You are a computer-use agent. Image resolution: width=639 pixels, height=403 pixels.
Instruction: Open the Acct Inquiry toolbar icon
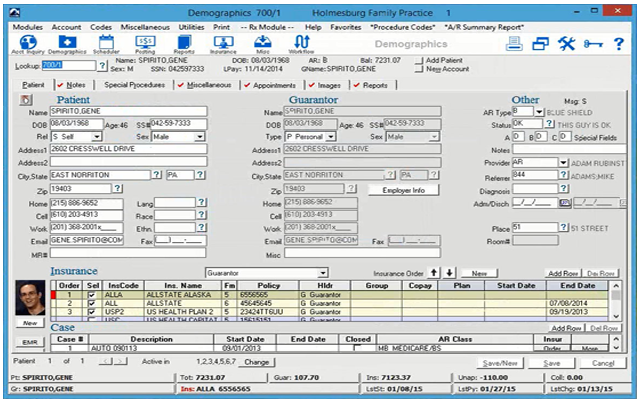point(28,44)
